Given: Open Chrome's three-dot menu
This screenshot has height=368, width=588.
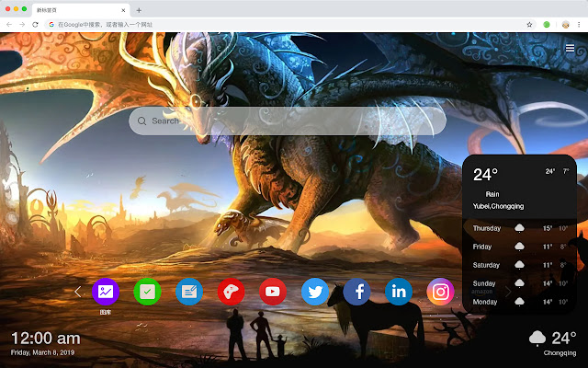Looking at the screenshot, I should pos(580,24).
